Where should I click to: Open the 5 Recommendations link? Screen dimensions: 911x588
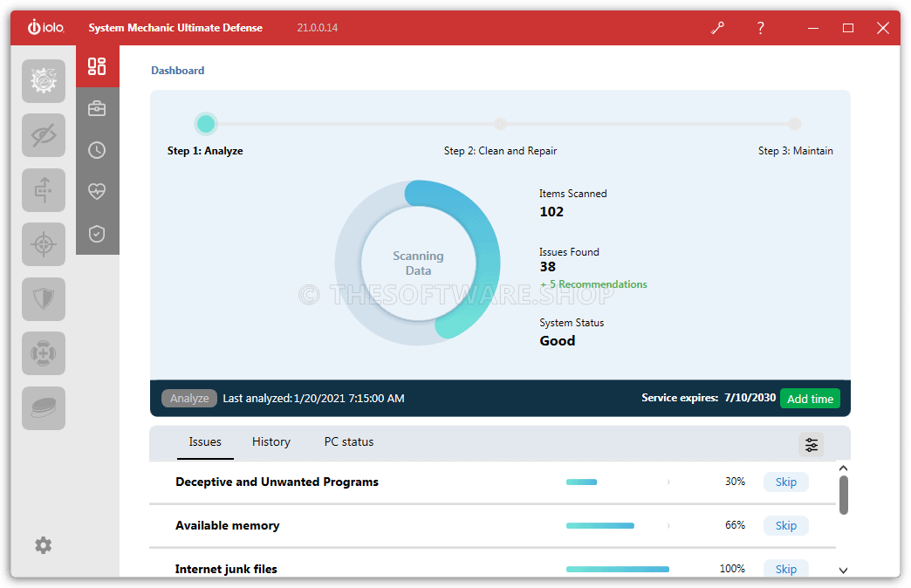[x=593, y=284]
